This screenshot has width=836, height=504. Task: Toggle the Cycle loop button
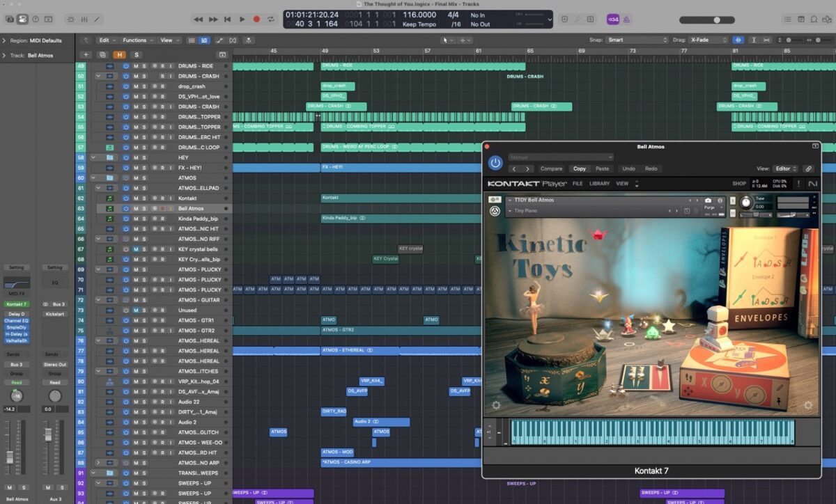pos(271,19)
